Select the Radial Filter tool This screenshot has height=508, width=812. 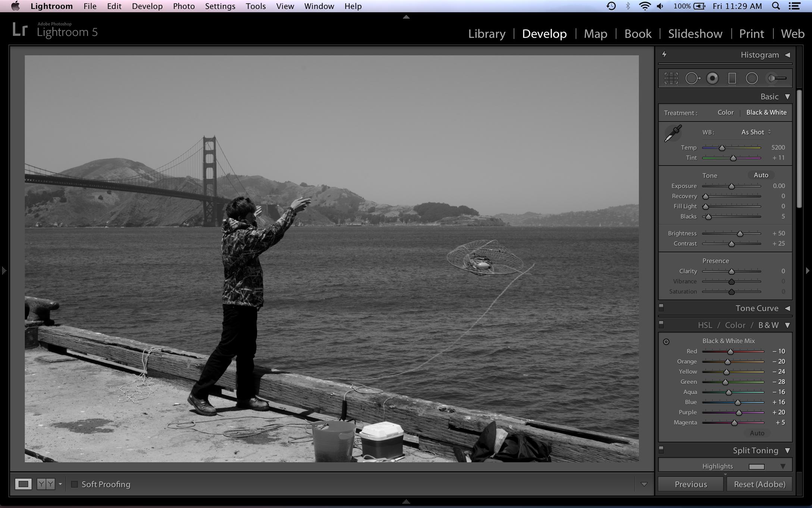click(752, 78)
